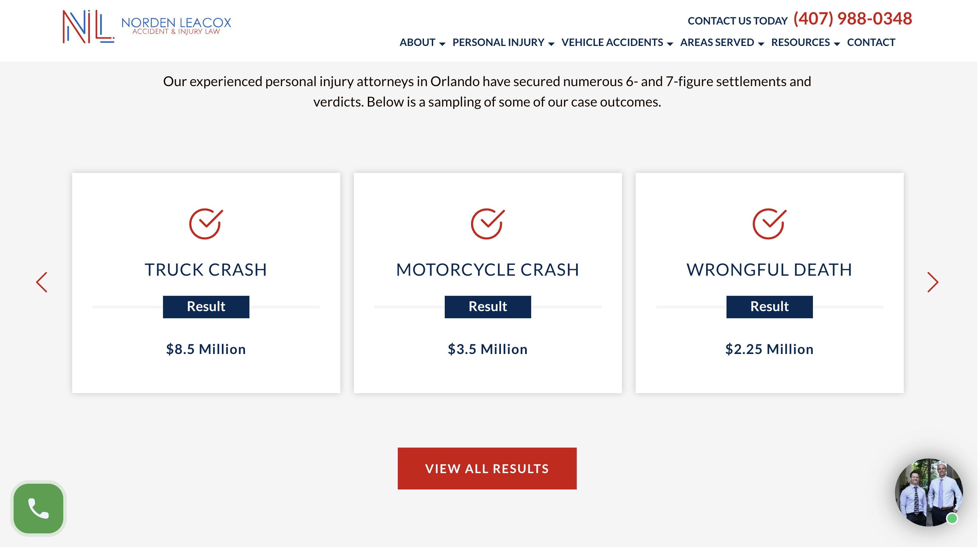This screenshot has width=980, height=547.
Task: Open the Resources dropdown menu
Action: click(805, 43)
